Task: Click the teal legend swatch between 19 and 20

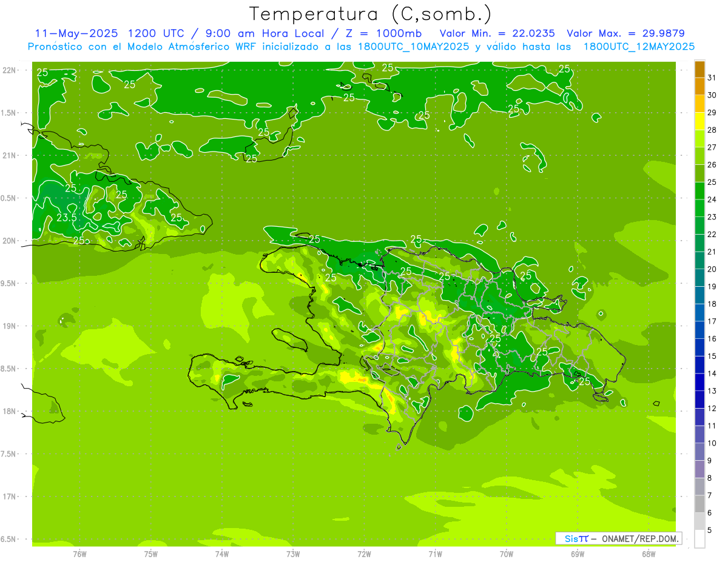Action: pyautogui.click(x=699, y=278)
